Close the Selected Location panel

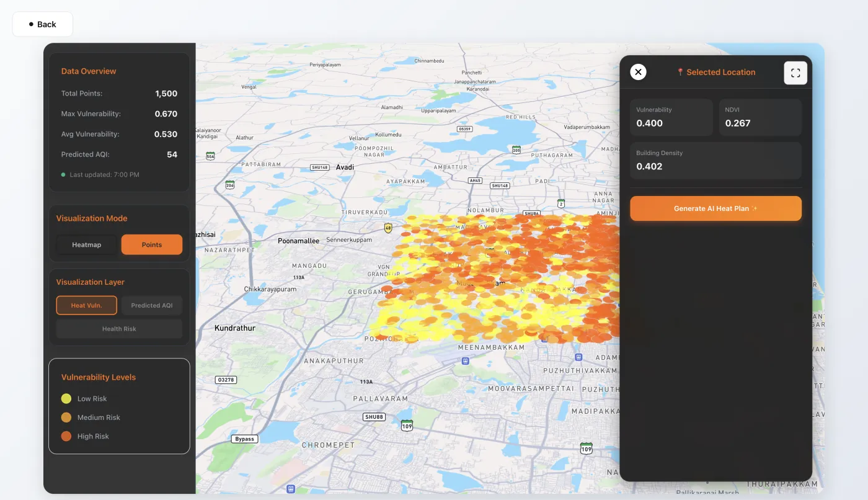click(638, 72)
